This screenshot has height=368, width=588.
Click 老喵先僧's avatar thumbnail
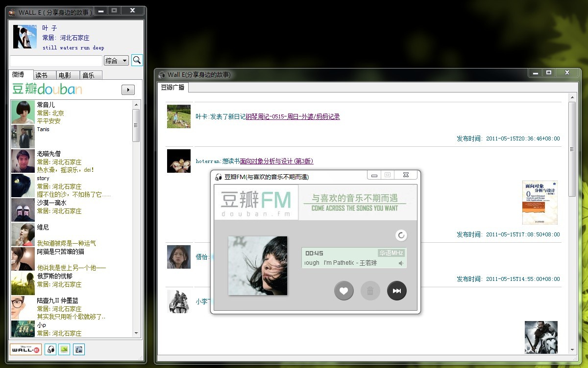tap(23, 161)
